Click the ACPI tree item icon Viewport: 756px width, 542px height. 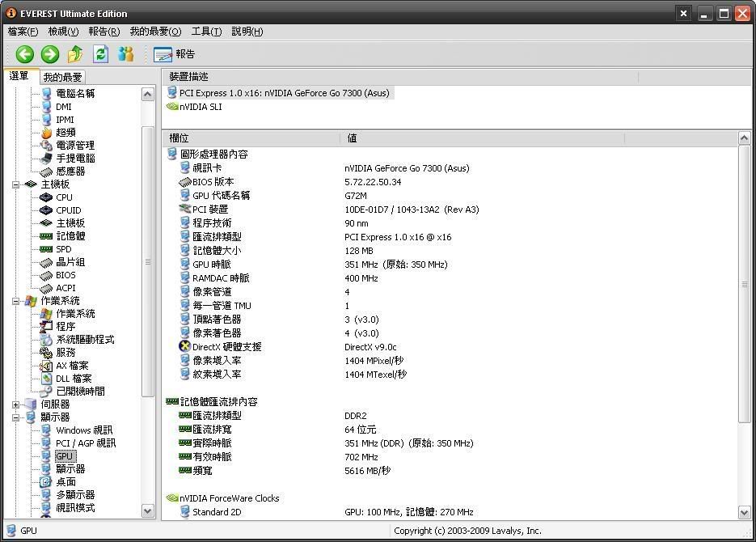tap(46, 288)
